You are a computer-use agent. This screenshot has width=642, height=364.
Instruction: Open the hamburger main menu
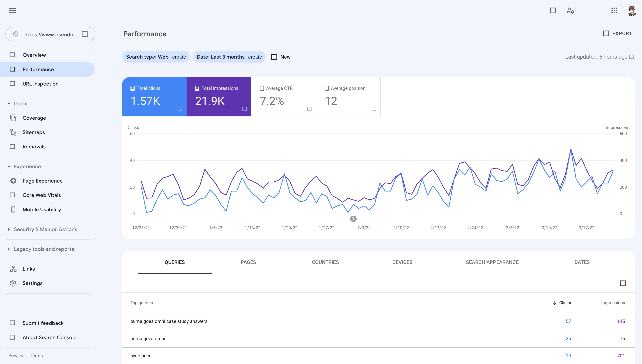coord(13,10)
